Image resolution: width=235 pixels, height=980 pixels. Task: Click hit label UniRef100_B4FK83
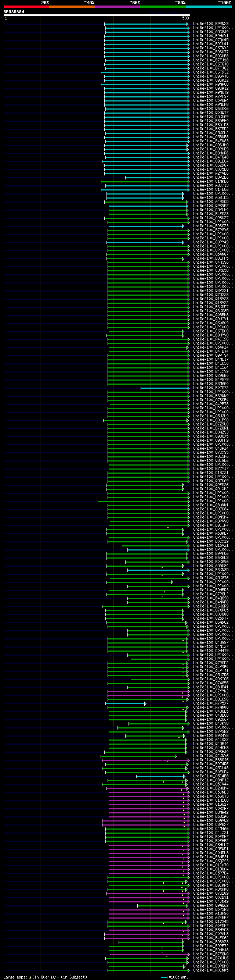click(x=211, y=141)
